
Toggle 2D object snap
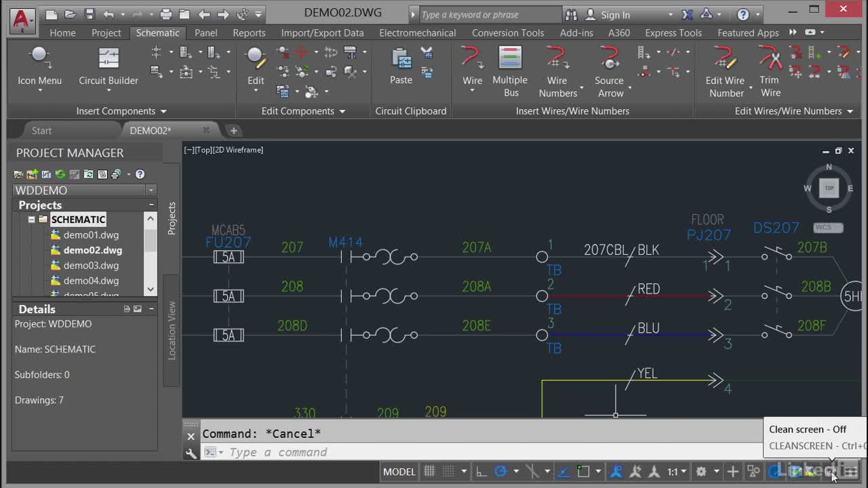click(x=583, y=472)
